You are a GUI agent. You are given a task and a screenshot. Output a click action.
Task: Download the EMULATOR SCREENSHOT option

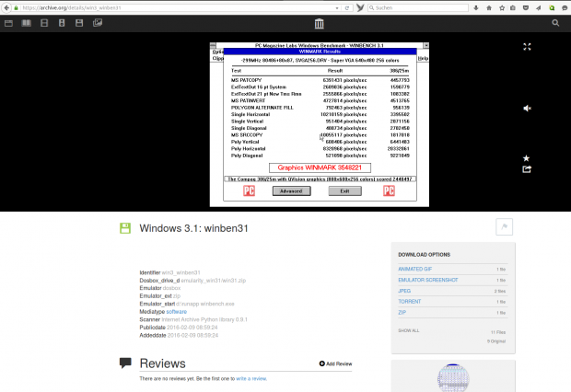(428, 280)
